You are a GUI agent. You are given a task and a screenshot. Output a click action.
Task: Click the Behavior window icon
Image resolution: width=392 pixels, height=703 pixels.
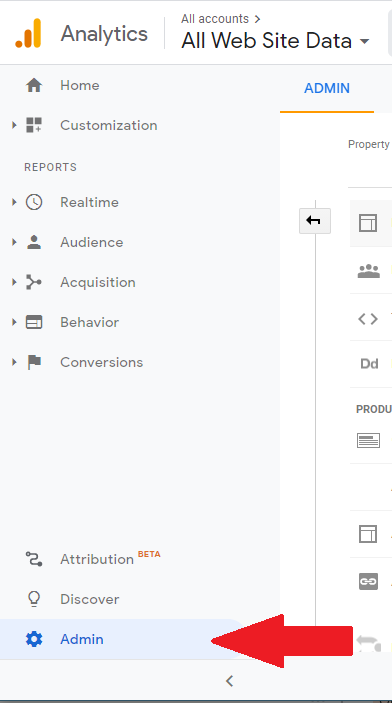[x=34, y=322]
